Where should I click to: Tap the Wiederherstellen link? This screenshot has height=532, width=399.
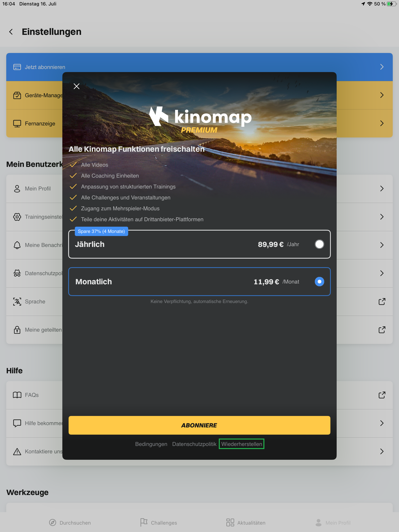[242, 444]
